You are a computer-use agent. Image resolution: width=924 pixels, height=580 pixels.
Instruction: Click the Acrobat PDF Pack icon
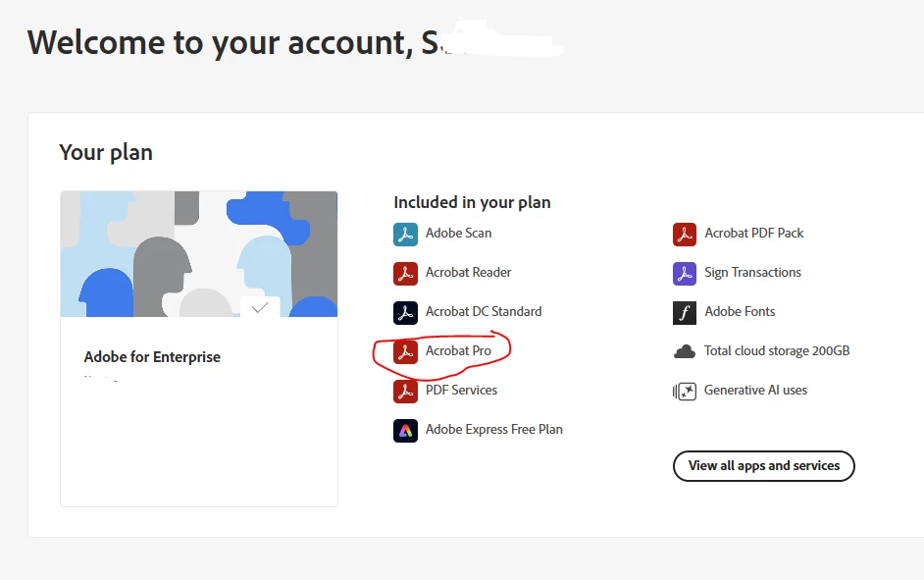[x=685, y=234]
